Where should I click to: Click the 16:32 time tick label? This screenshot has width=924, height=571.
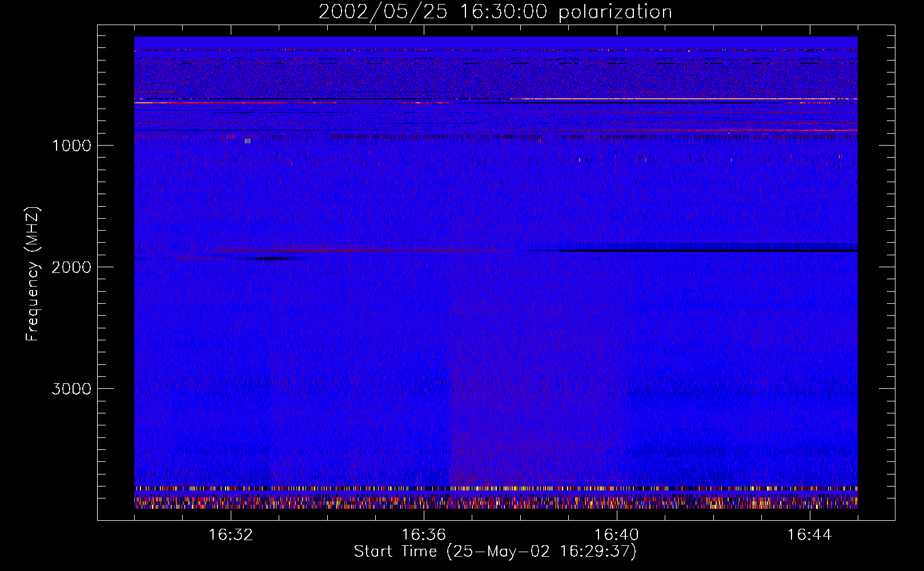tap(231, 535)
